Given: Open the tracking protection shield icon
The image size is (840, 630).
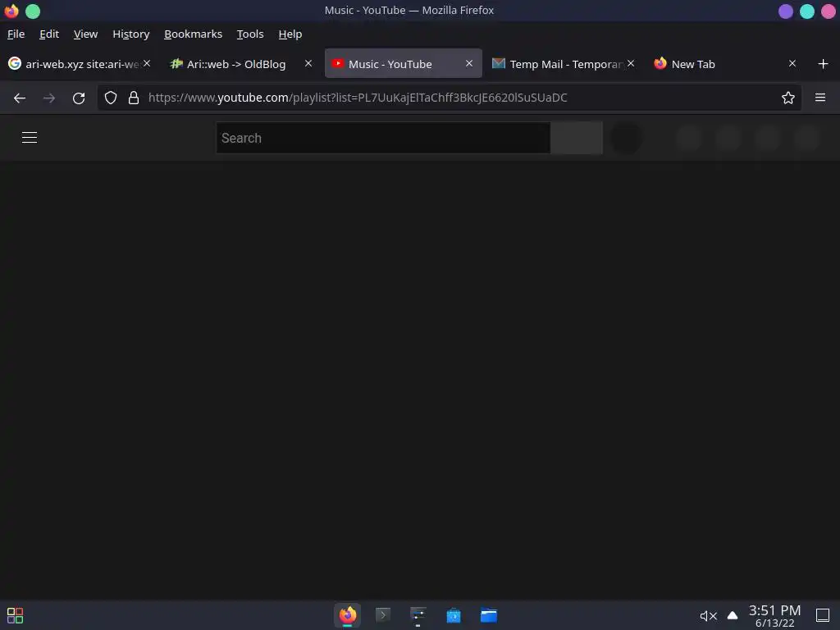Looking at the screenshot, I should pos(111,98).
